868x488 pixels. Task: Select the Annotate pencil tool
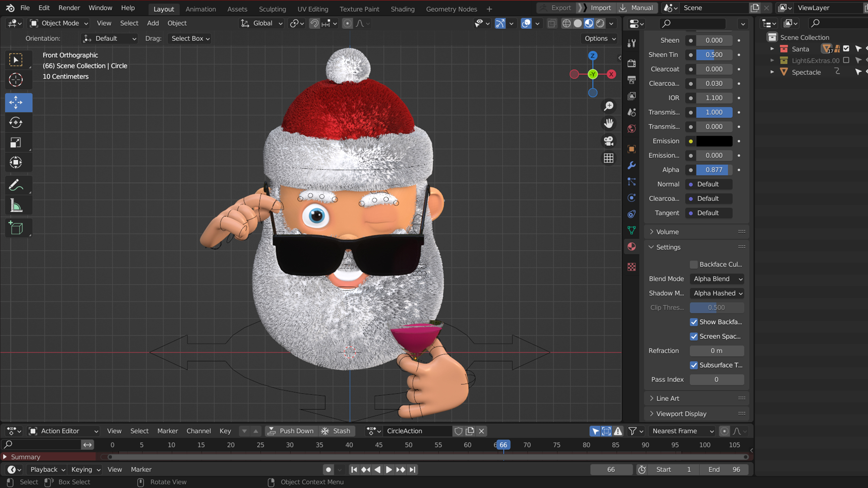pos(16,185)
